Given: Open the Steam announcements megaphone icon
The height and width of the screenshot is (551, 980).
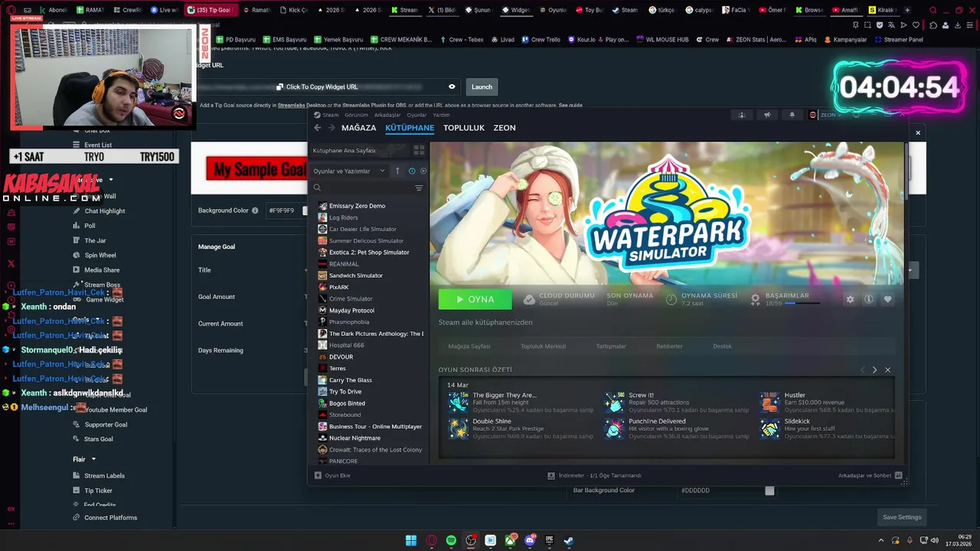Looking at the screenshot, I should 766,115.
